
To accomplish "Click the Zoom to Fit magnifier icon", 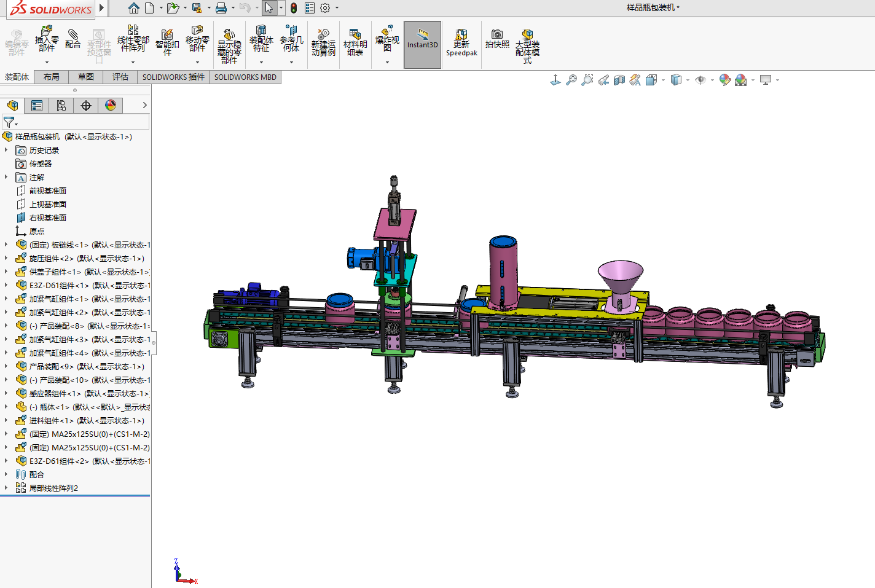I will 571,80.
